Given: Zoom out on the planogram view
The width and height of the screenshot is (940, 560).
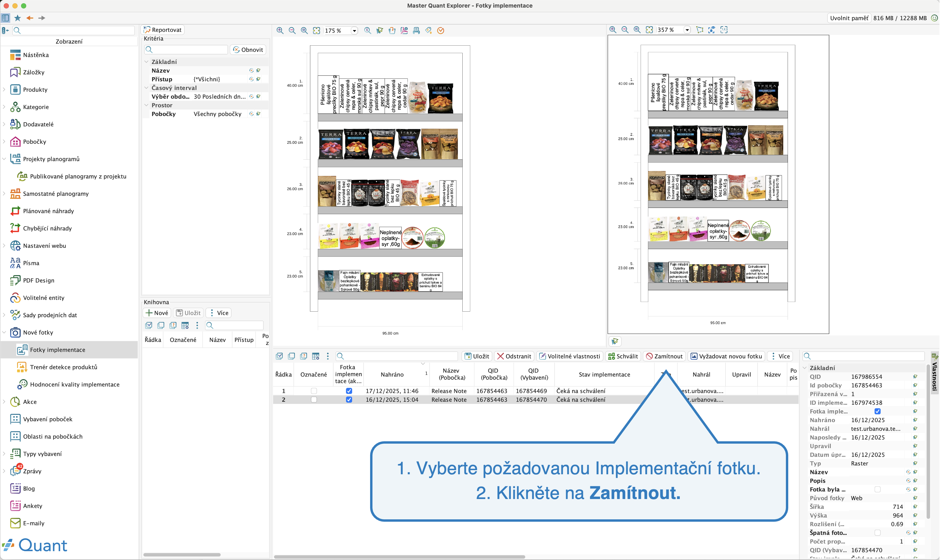Looking at the screenshot, I should tap(292, 31).
